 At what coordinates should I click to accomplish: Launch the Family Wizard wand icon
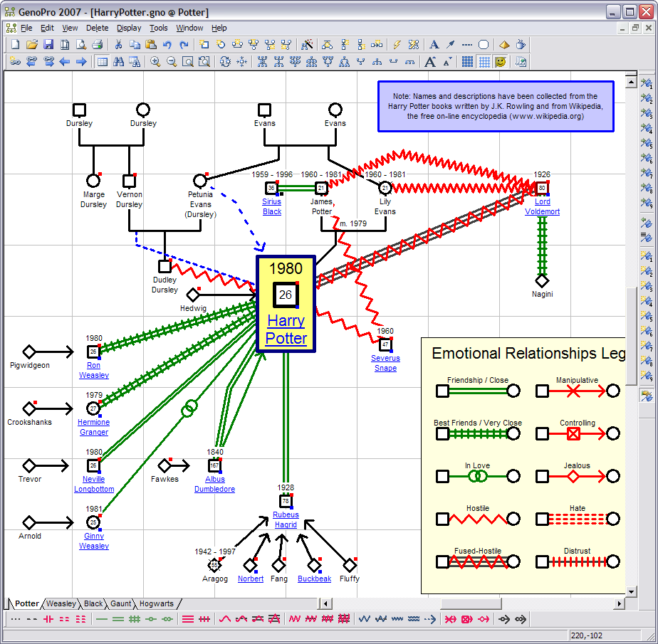coord(307,44)
